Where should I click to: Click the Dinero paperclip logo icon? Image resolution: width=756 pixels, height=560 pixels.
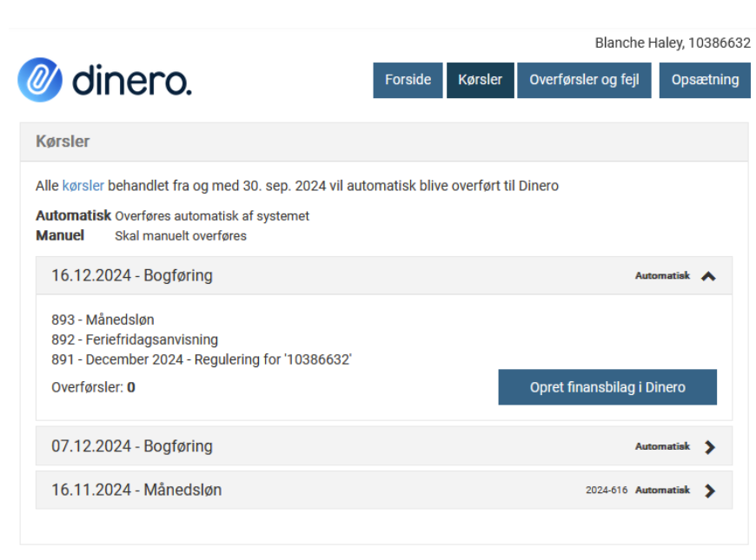tap(40, 81)
